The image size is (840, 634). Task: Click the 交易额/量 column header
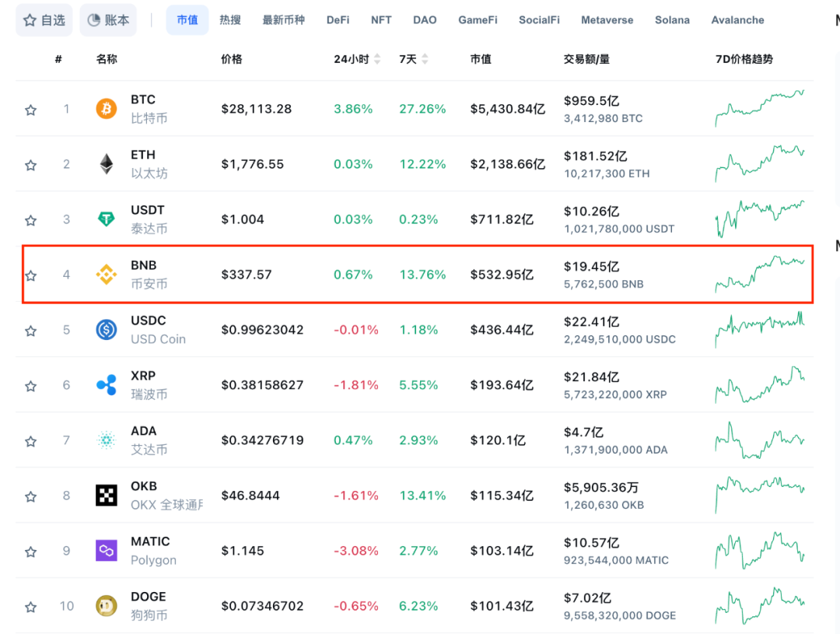point(586,59)
